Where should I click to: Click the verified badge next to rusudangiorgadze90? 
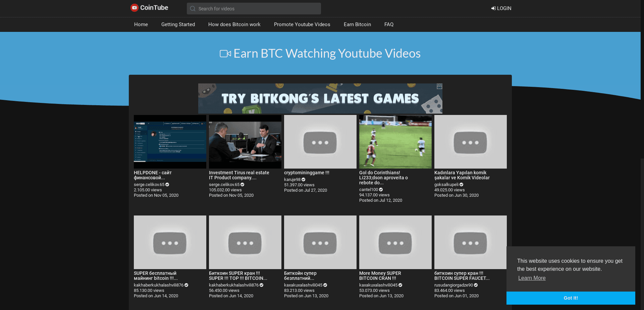(476, 285)
